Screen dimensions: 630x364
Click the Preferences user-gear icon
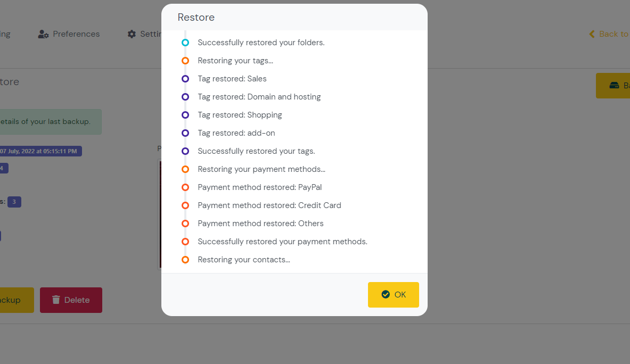(43, 35)
